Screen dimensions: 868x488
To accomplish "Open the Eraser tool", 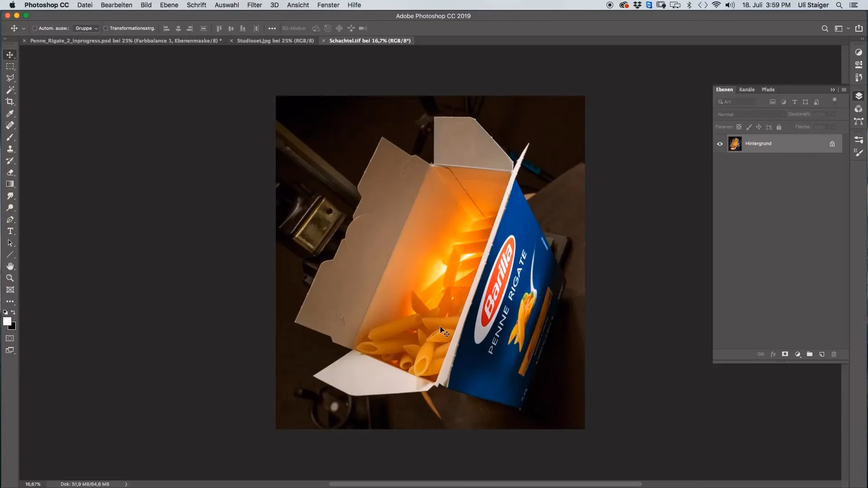I will (10, 172).
